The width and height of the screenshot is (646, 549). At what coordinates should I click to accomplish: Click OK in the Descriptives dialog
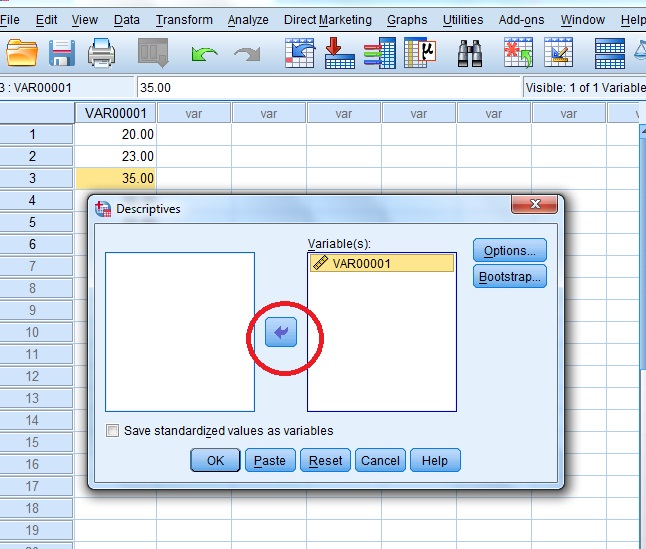[215, 460]
